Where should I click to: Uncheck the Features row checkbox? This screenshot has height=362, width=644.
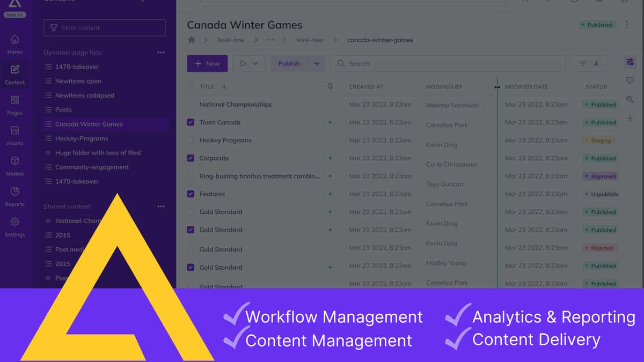coord(191,194)
